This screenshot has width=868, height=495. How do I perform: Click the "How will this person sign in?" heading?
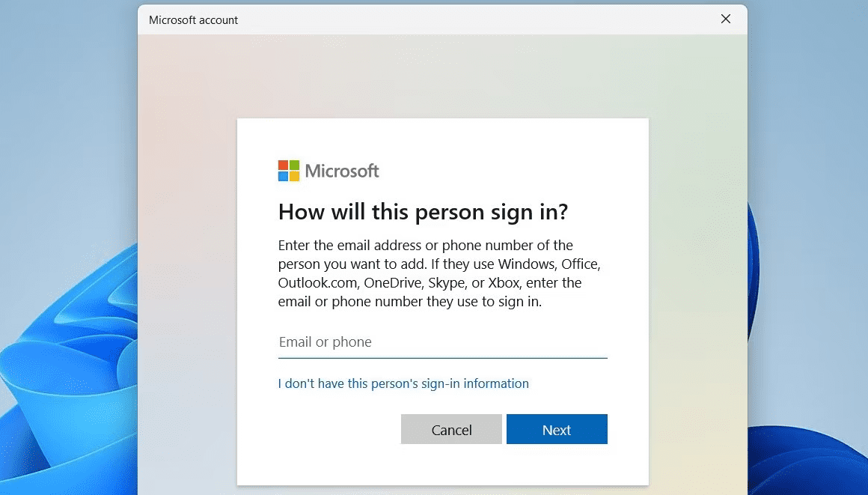[x=423, y=212]
